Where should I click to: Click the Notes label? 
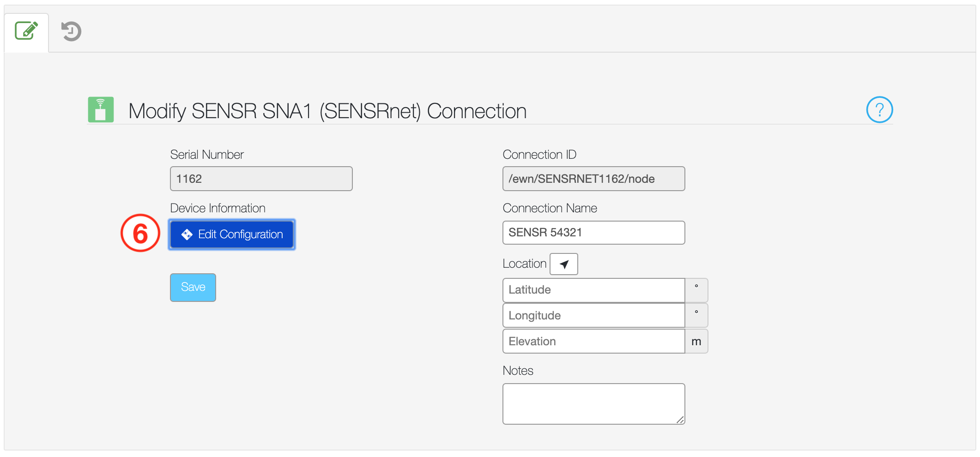[x=518, y=371]
